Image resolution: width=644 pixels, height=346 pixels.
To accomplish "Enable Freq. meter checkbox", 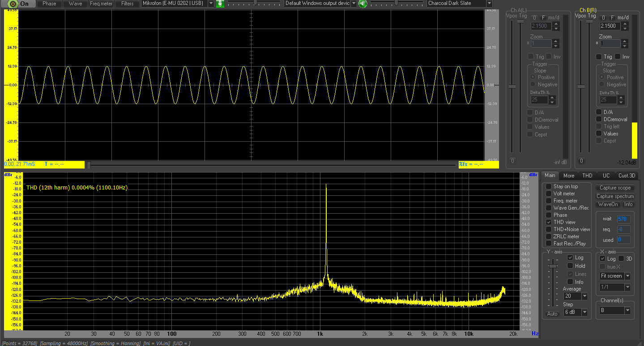I will pyautogui.click(x=549, y=201).
